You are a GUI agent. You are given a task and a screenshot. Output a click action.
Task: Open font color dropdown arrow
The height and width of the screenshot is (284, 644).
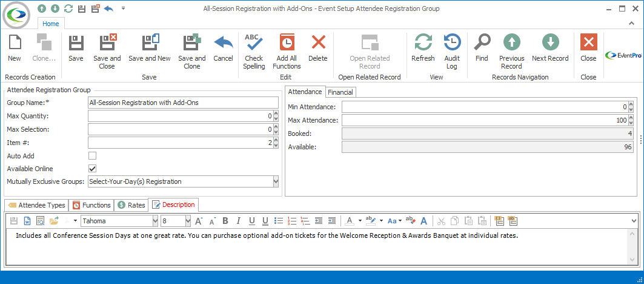[360, 221]
